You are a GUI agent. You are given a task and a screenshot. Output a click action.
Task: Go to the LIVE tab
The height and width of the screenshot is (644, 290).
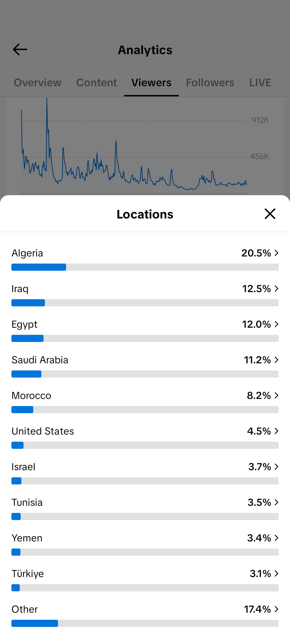pyautogui.click(x=260, y=83)
